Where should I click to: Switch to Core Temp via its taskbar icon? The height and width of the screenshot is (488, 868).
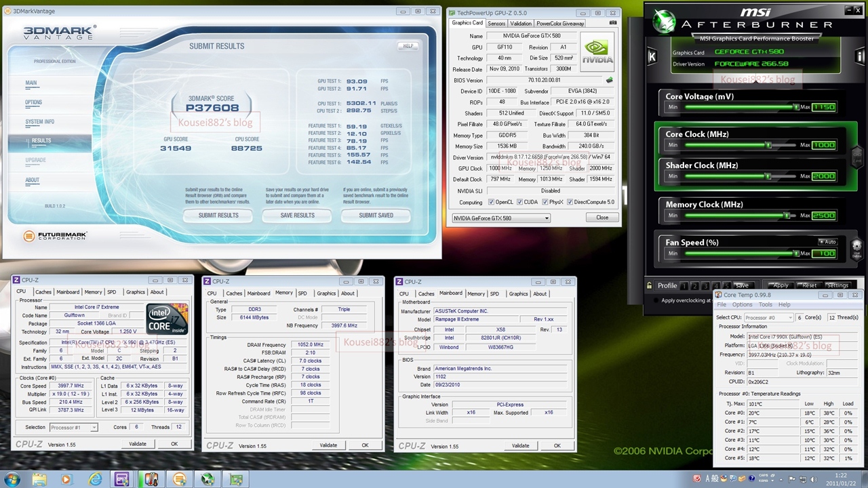151,479
